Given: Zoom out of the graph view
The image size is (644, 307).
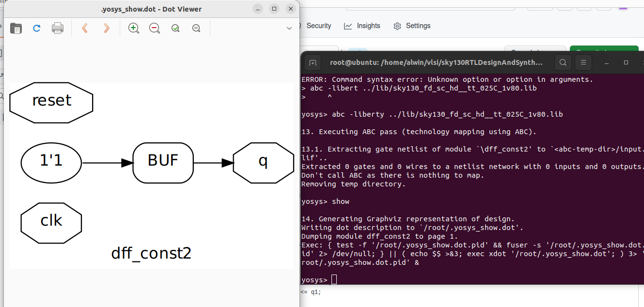Looking at the screenshot, I should tap(154, 28).
